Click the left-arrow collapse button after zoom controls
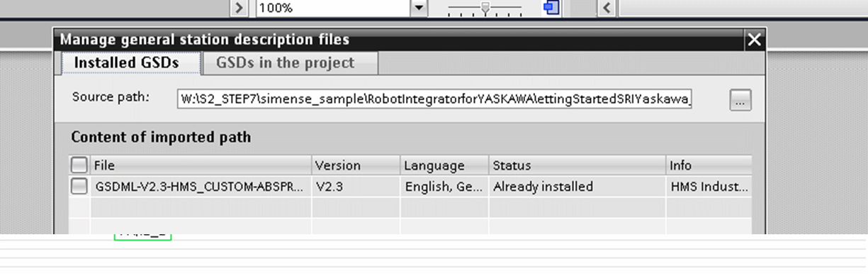Viewport: 868px width, 274px height. [x=607, y=8]
